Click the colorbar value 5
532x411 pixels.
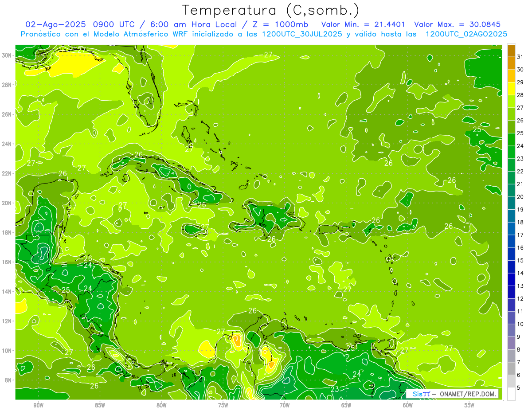pos(519,388)
